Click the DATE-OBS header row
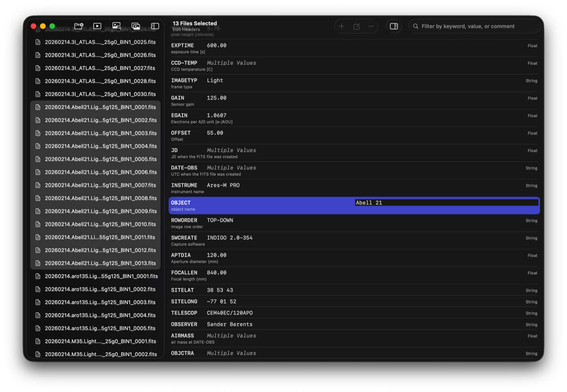 click(354, 170)
